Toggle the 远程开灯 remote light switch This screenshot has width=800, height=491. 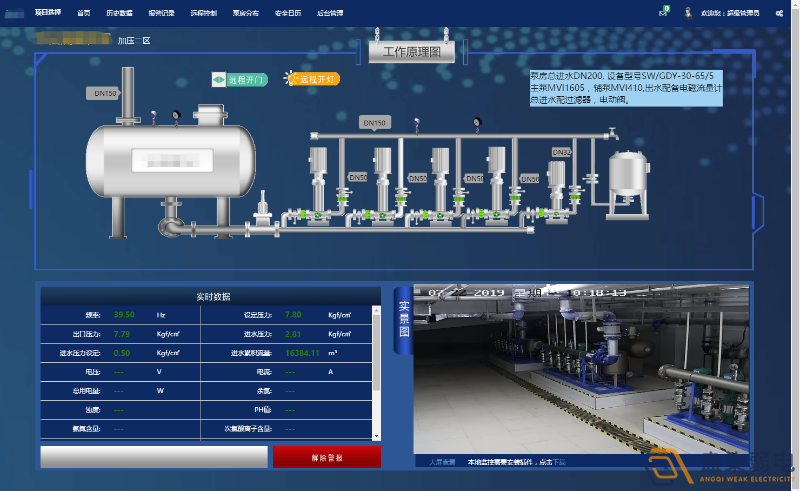tap(312, 79)
